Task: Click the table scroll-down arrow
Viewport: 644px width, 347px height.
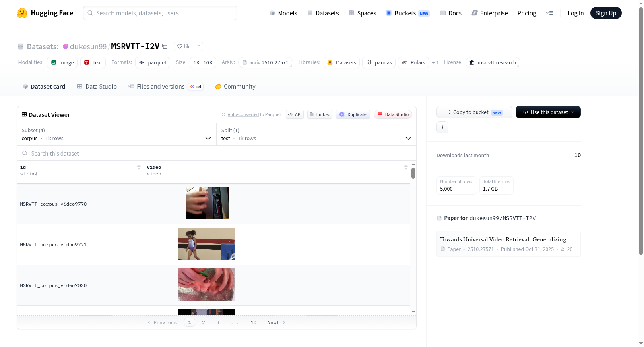Action: pyautogui.click(x=413, y=312)
